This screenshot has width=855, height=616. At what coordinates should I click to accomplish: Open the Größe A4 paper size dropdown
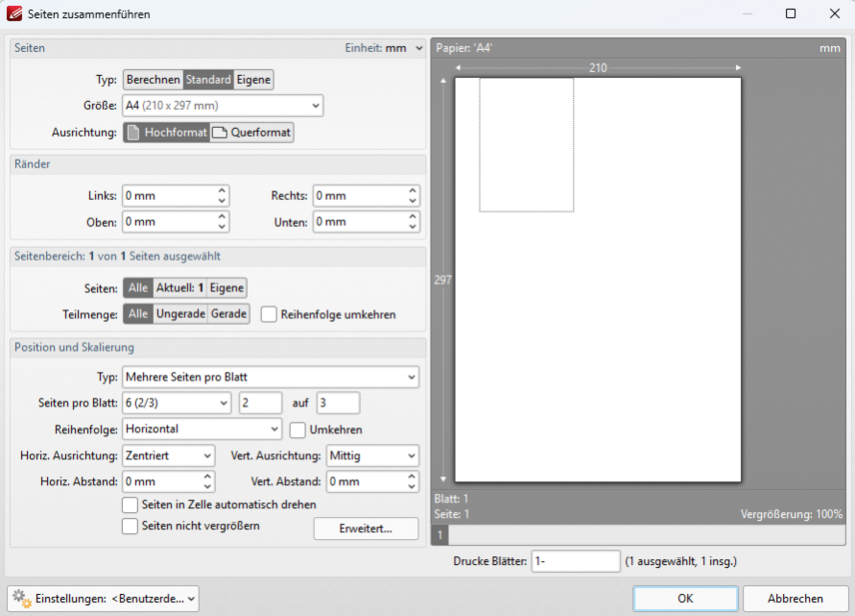223,106
